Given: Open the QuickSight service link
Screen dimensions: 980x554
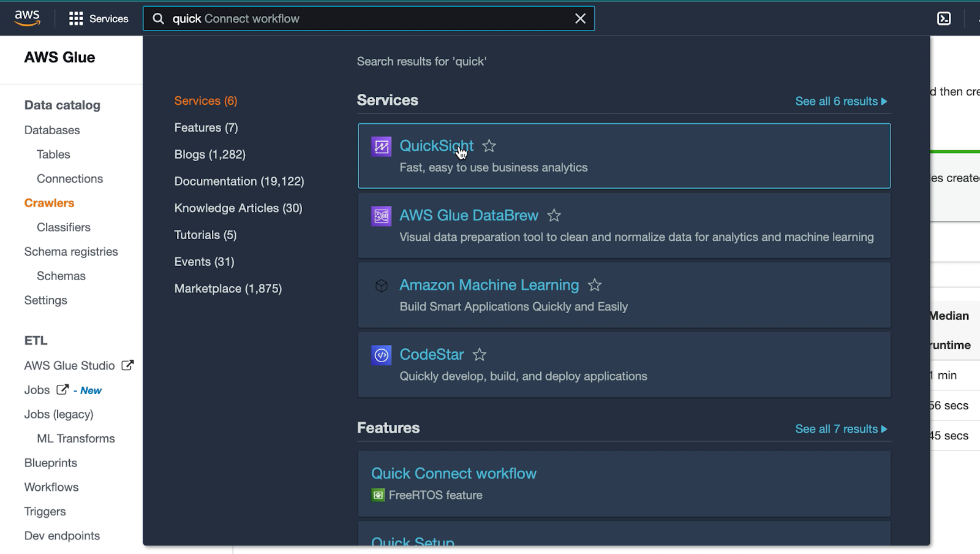Looking at the screenshot, I should tap(436, 146).
